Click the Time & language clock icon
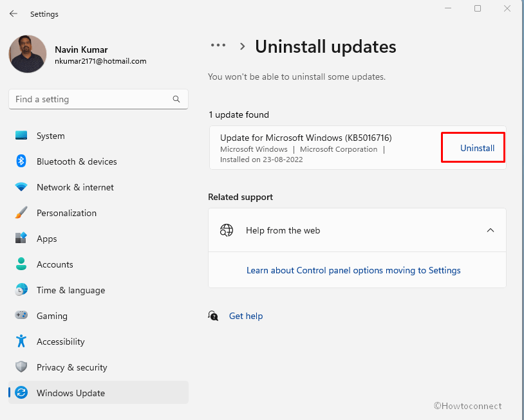The height and width of the screenshot is (420, 524). (x=21, y=290)
